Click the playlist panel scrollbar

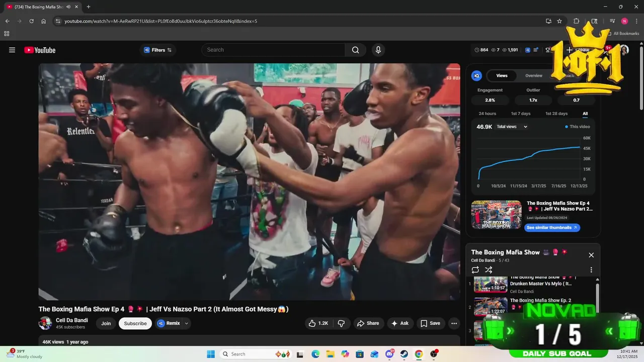(598, 297)
